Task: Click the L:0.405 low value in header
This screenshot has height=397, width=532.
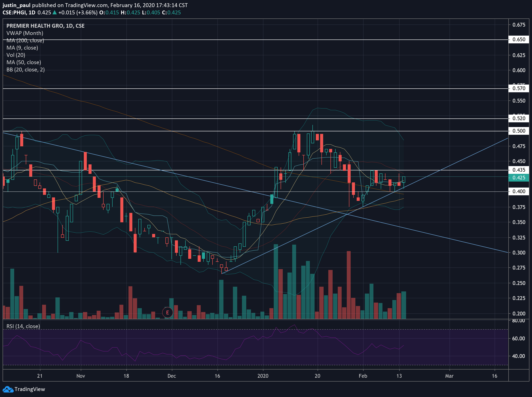Action: (x=151, y=12)
